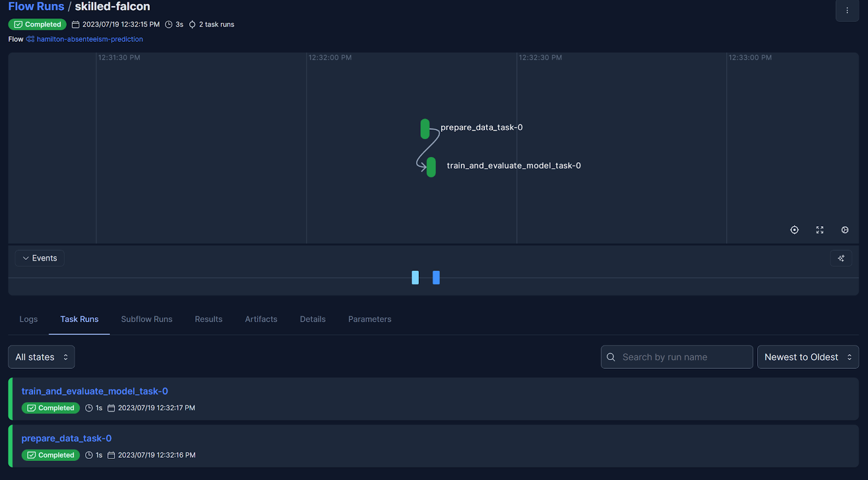
Task: Expand the Events section
Action: pyautogui.click(x=40, y=258)
